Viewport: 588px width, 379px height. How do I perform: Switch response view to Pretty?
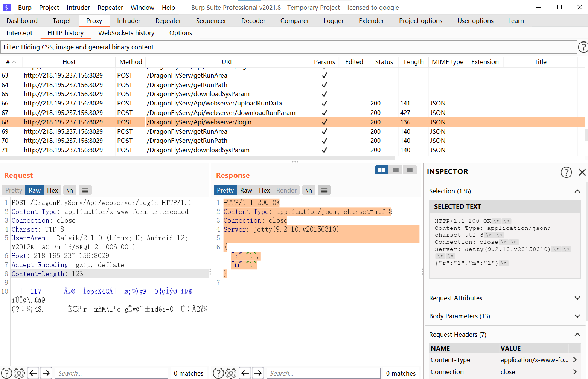tap(225, 190)
